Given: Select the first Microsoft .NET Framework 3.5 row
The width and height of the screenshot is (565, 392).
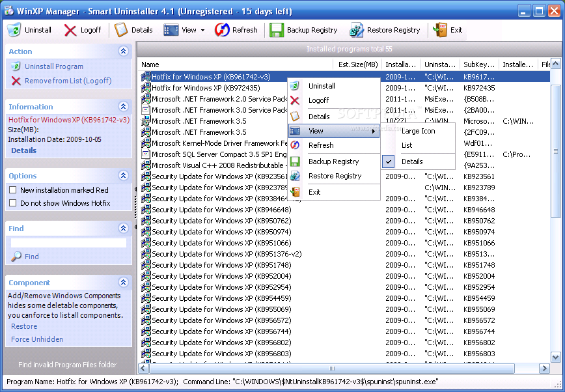Looking at the screenshot, I should (344, 121).
